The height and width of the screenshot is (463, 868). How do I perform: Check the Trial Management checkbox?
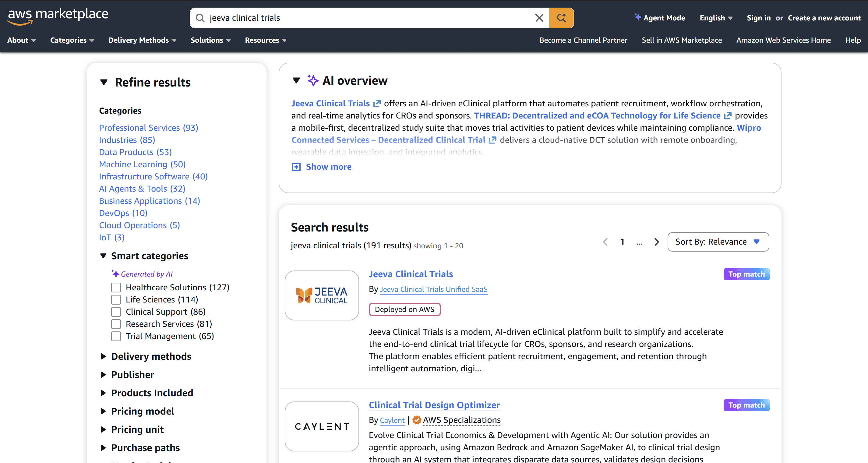tap(116, 336)
